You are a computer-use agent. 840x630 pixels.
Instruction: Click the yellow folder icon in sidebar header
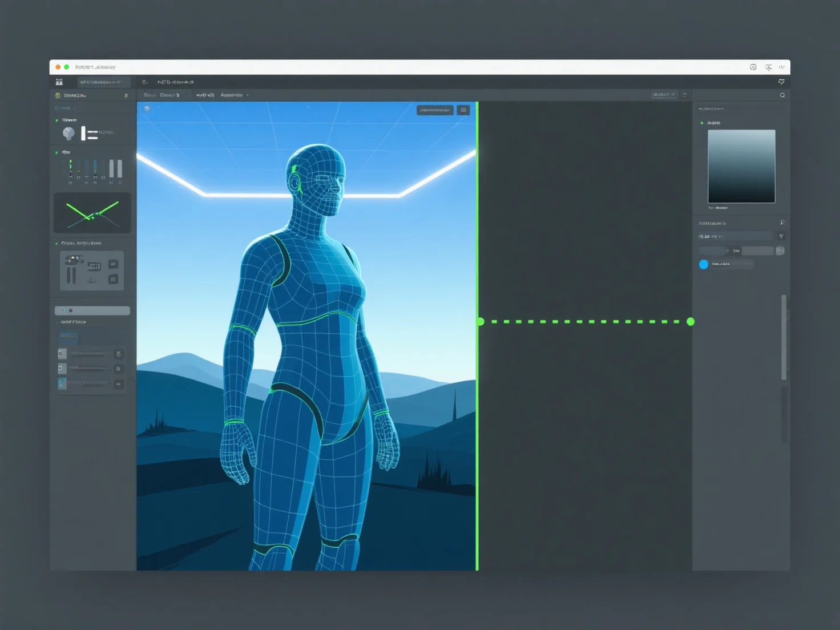click(x=58, y=95)
